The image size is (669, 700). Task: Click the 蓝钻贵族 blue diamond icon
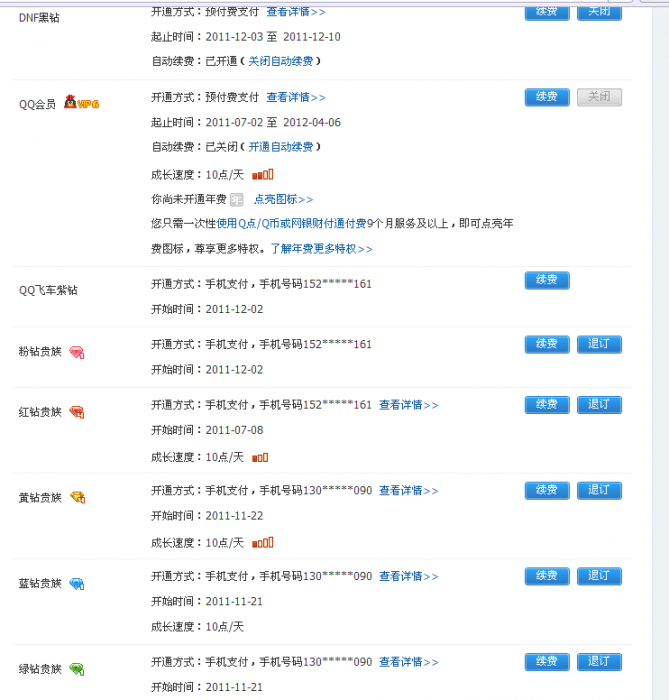(77, 583)
